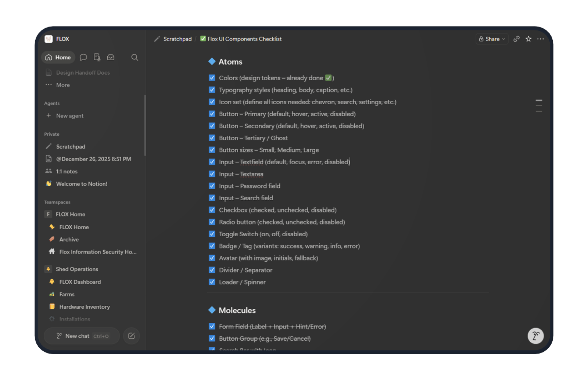Click 'Badge / Tag' checklist item text
The height and width of the screenshot is (380, 588).
289,246
